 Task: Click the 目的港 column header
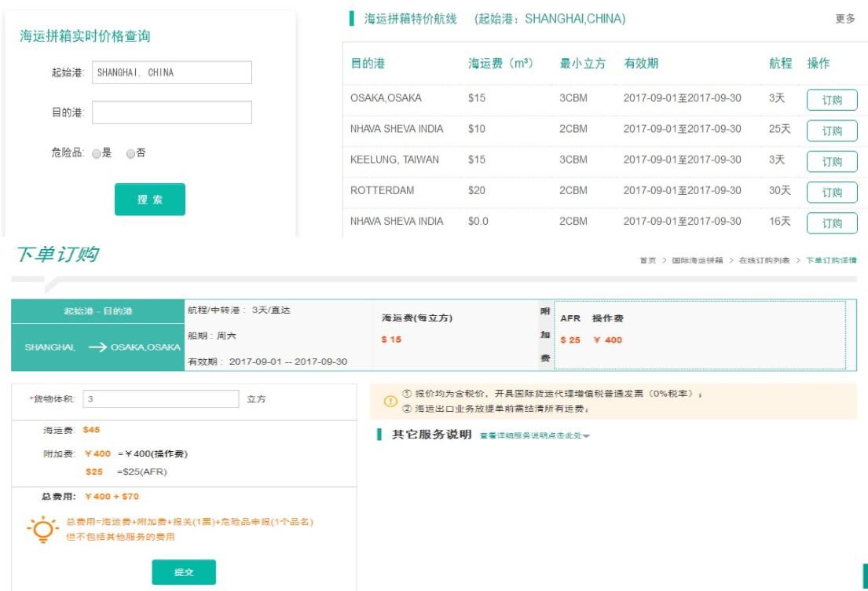click(x=368, y=64)
